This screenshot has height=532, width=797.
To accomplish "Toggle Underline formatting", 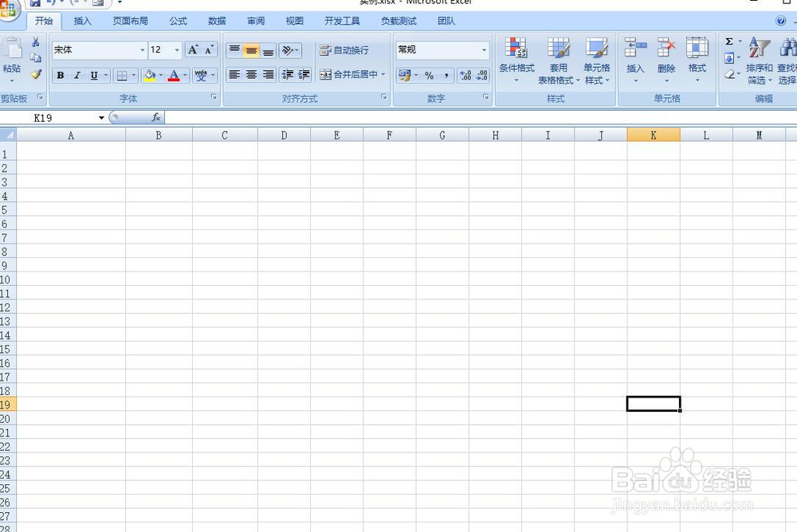I will tap(94, 75).
